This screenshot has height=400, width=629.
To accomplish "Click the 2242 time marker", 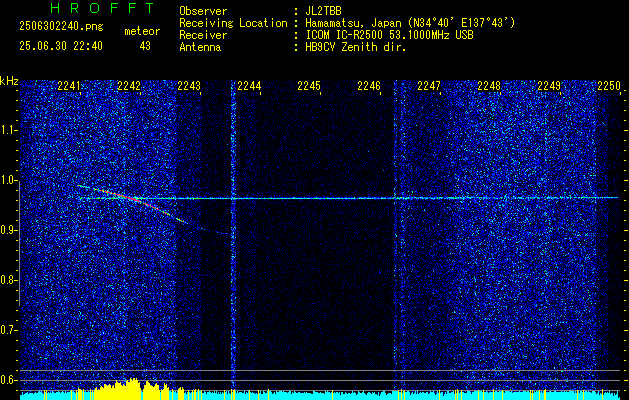I will tap(129, 86).
